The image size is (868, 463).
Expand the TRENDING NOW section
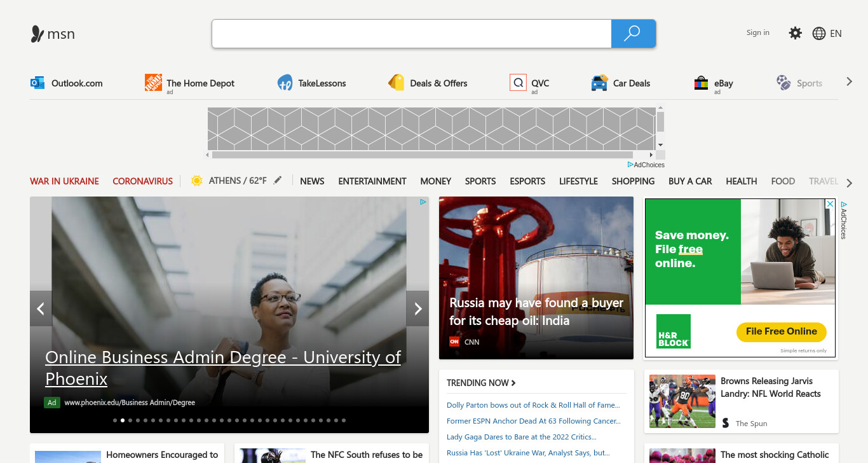pyautogui.click(x=481, y=383)
